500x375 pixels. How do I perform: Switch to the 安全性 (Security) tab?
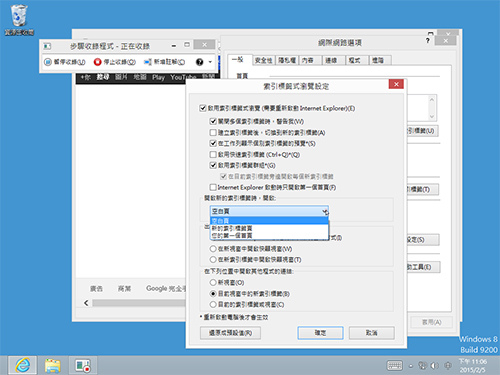263,60
